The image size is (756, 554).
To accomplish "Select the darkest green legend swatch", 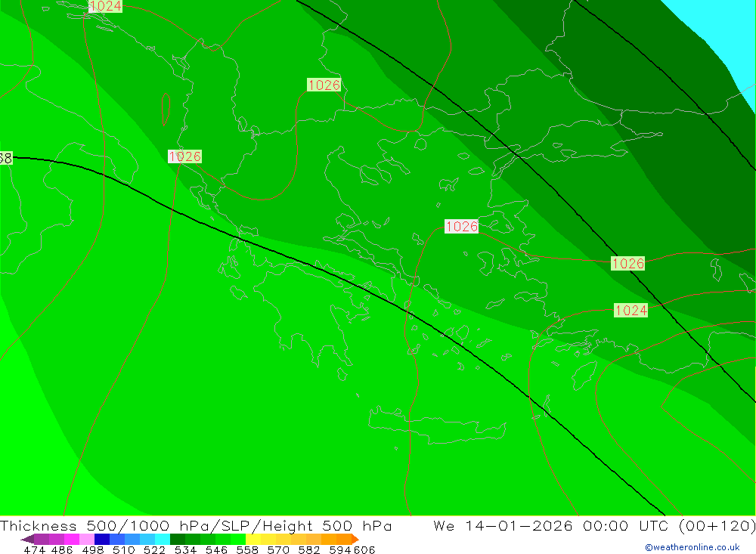I will pos(178,539).
